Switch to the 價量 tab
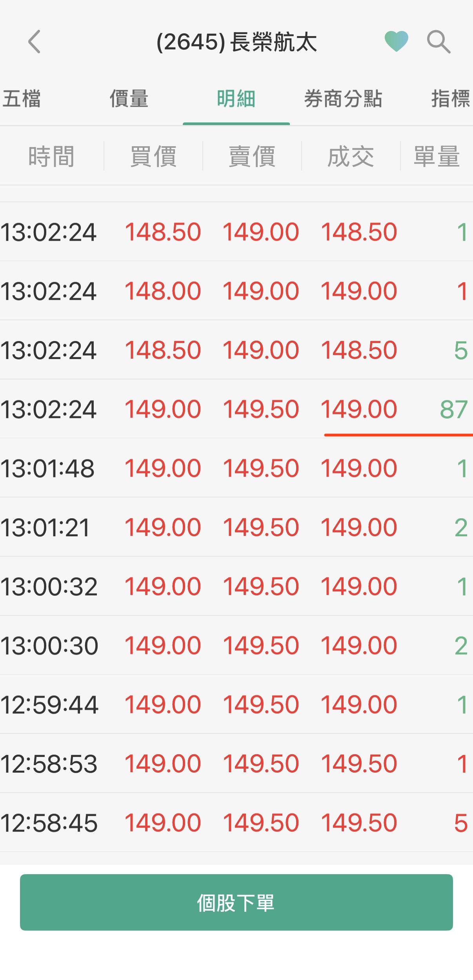Screen dimensions: 473x980 pos(129,98)
